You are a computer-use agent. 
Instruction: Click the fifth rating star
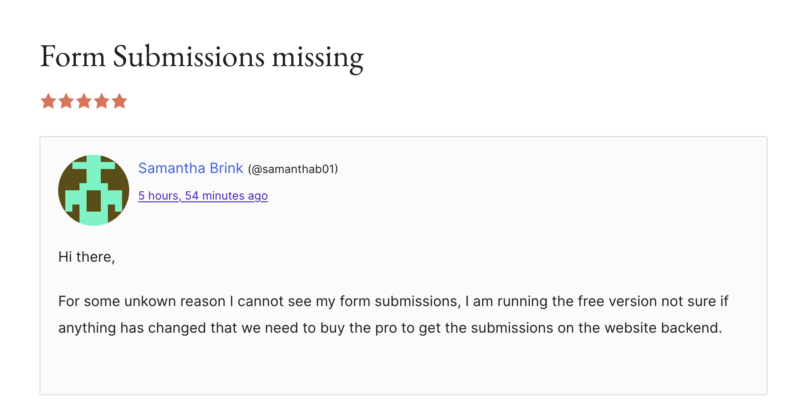pos(120,101)
